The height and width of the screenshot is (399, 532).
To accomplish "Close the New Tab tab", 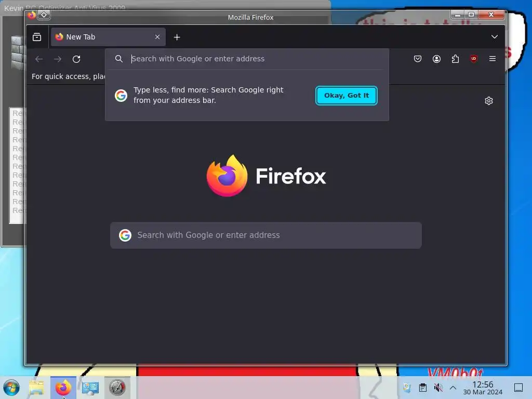I will 157,37.
